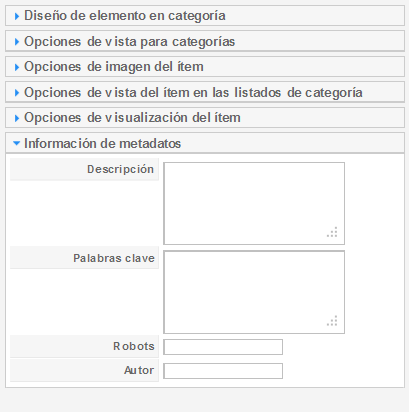Expand the Diseño de elemento en categoría arrow

click(x=17, y=16)
